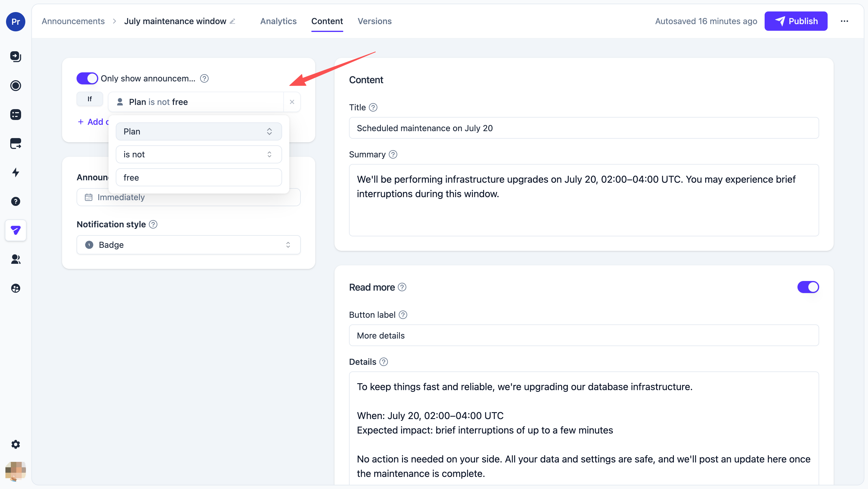Click the Button label input field
The height and width of the screenshot is (489, 868).
[x=584, y=335]
